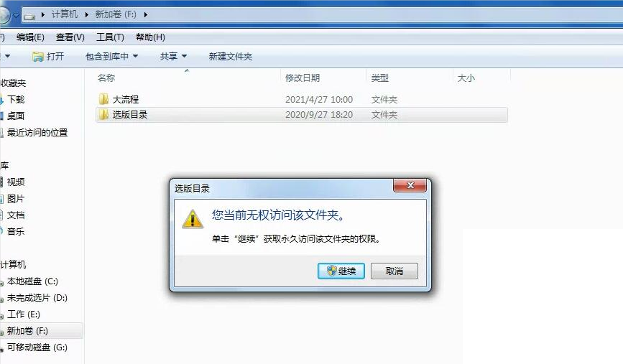Open the 工具(T) menu
The height and width of the screenshot is (364, 623).
110,37
